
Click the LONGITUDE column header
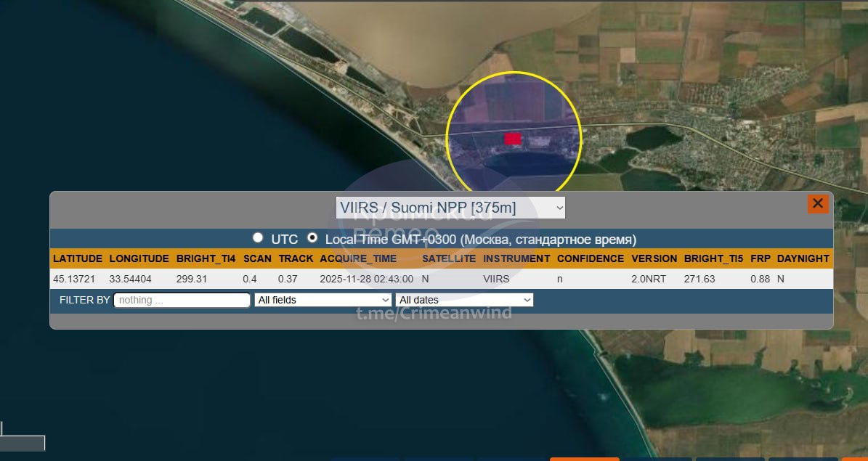(139, 258)
